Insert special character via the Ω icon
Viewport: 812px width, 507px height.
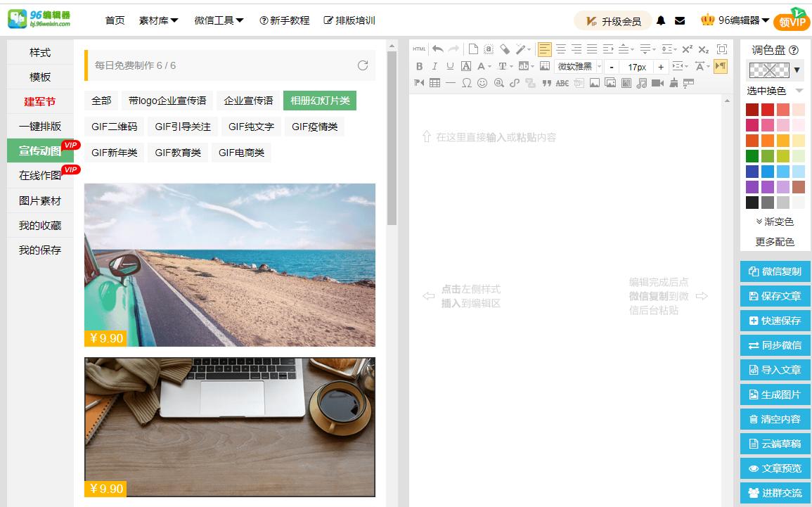click(466, 82)
